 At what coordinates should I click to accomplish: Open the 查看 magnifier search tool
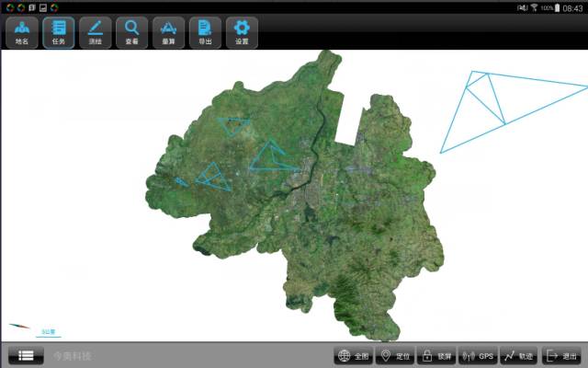pos(131,33)
